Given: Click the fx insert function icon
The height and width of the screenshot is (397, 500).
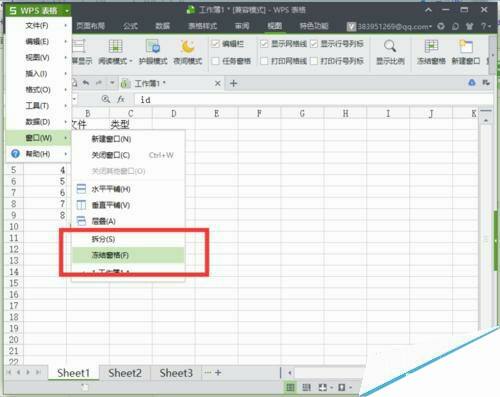Looking at the screenshot, I should [x=121, y=99].
